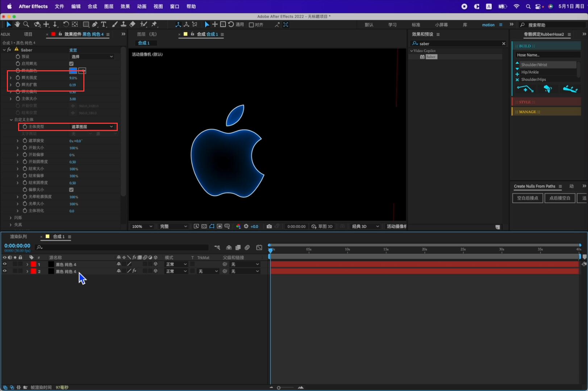Open Spotlight search in menu bar
The image size is (588, 391).
[x=528, y=7]
